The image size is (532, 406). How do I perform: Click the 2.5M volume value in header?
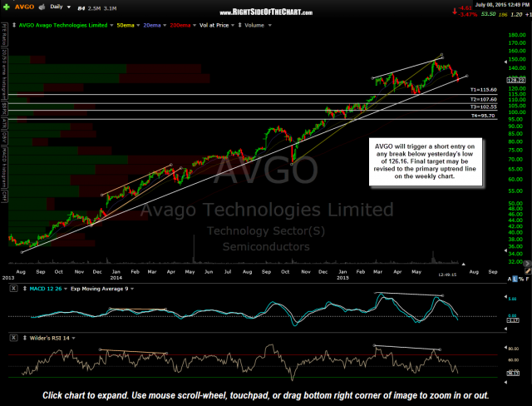[x=94, y=8]
